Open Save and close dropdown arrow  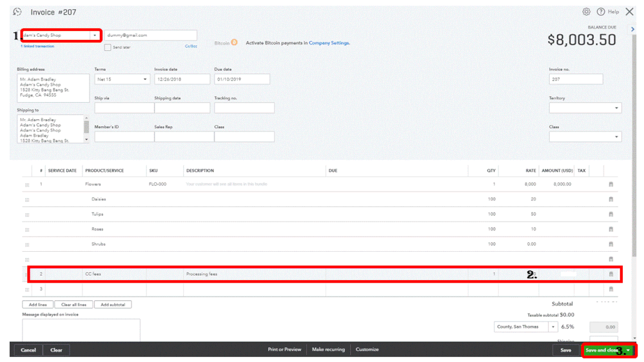click(x=628, y=350)
